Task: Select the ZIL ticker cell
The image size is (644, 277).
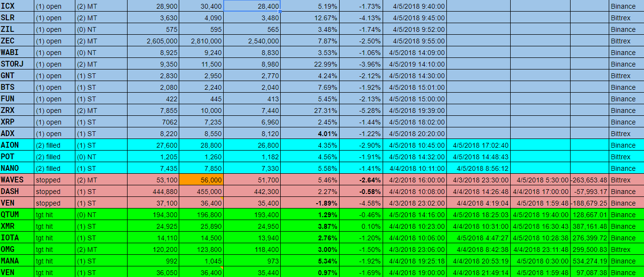Action: [x=17, y=29]
